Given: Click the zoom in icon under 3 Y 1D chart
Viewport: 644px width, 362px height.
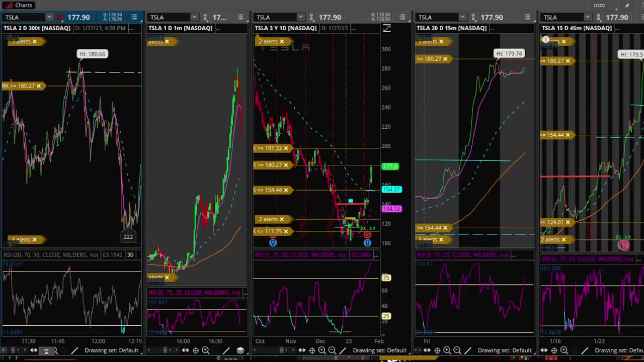Looking at the screenshot, I should (x=322, y=350).
